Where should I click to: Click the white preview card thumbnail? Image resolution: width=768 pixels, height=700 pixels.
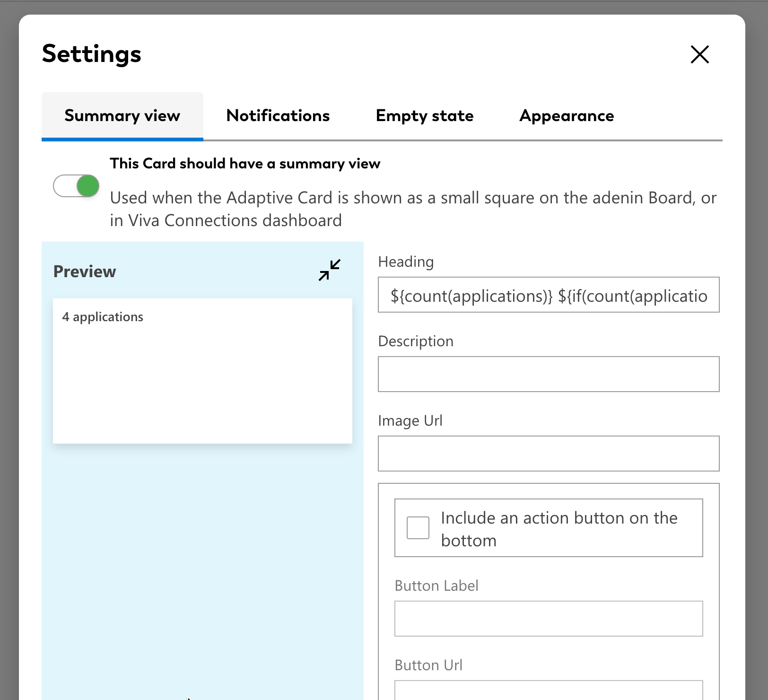tap(202, 378)
